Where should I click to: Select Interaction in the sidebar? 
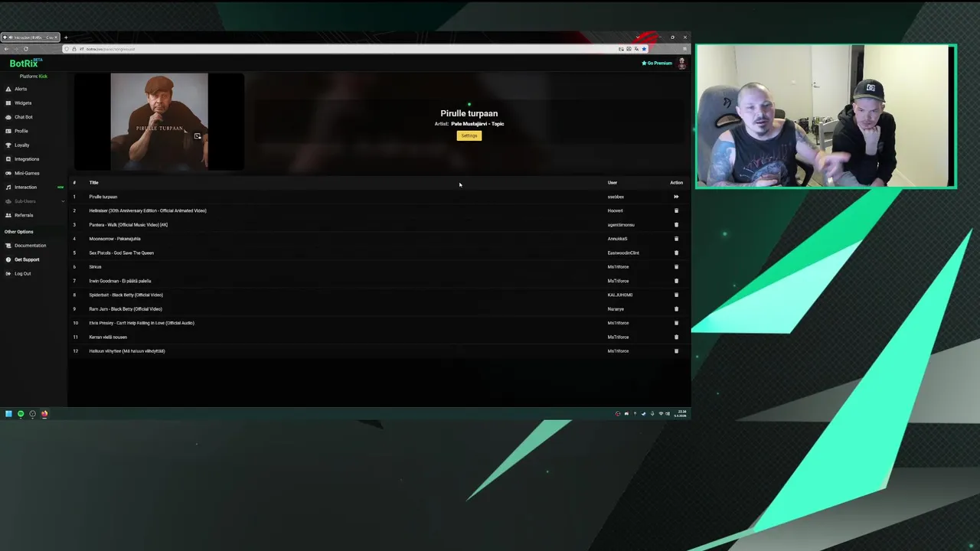click(x=25, y=187)
